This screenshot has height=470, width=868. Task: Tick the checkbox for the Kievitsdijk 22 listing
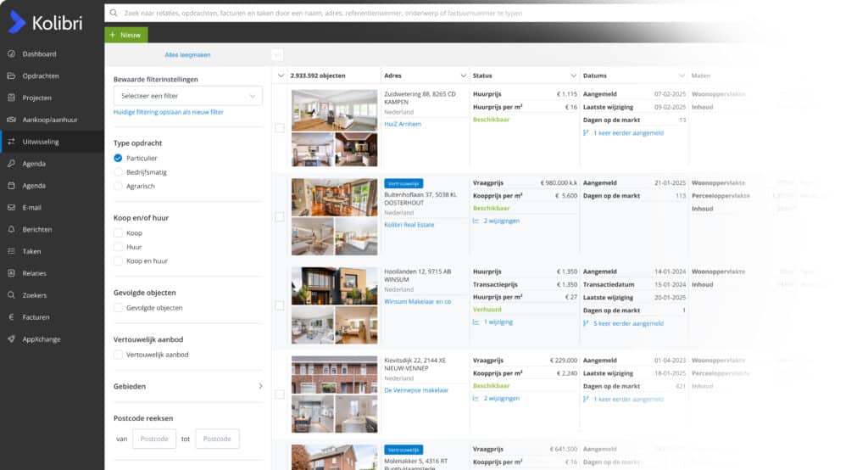tap(280, 394)
